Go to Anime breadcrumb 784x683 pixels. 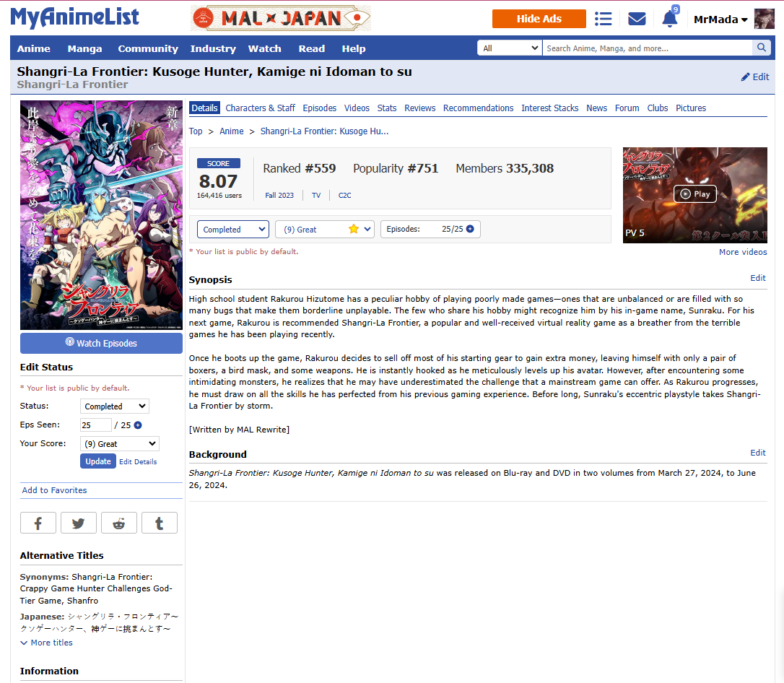point(232,131)
